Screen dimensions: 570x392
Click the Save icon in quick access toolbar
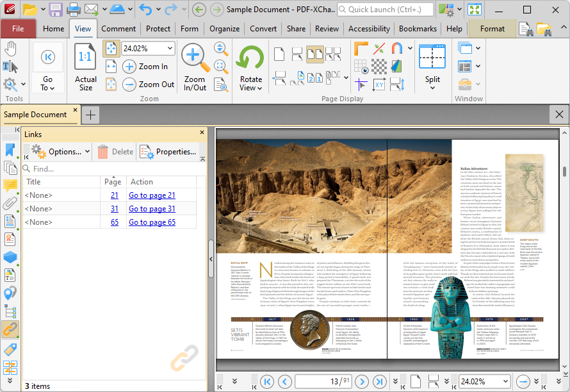(56, 10)
